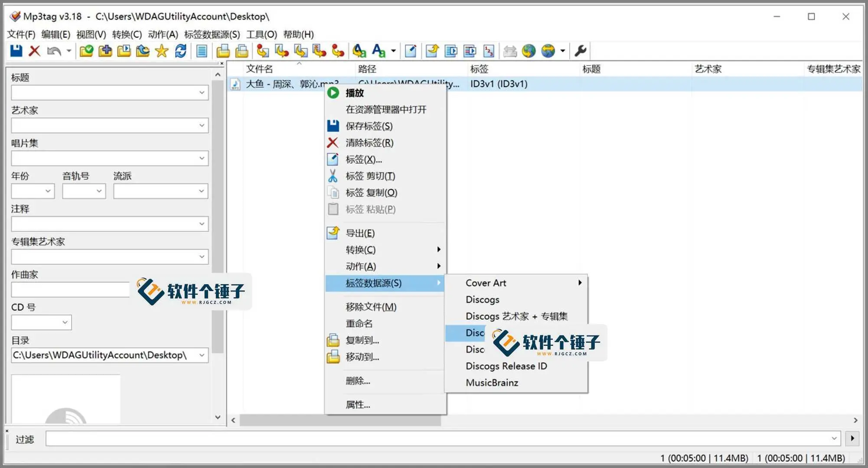This screenshot has height=468, width=868.
Task: Open the 目录 directory path dropdown
Action: pyautogui.click(x=202, y=355)
